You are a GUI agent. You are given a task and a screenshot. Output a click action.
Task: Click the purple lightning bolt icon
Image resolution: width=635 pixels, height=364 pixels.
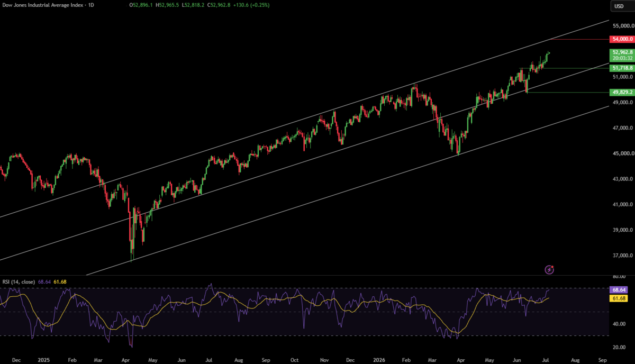pyautogui.click(x=549, y=270)
